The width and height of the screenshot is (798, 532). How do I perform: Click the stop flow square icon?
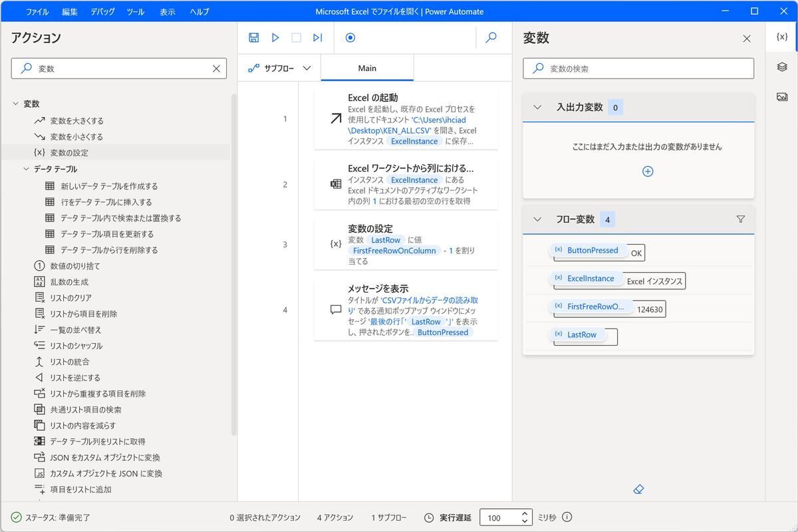[297, 38]
